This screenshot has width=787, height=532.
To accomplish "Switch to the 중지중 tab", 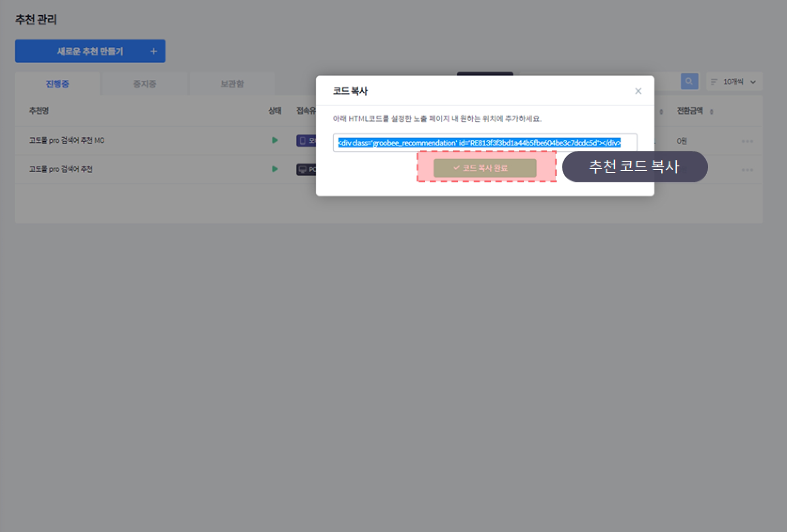I will [144, 84].
